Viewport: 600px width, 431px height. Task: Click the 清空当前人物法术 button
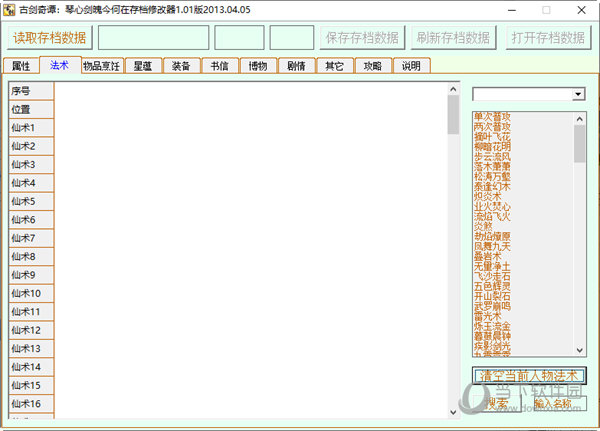pos(529,375)
